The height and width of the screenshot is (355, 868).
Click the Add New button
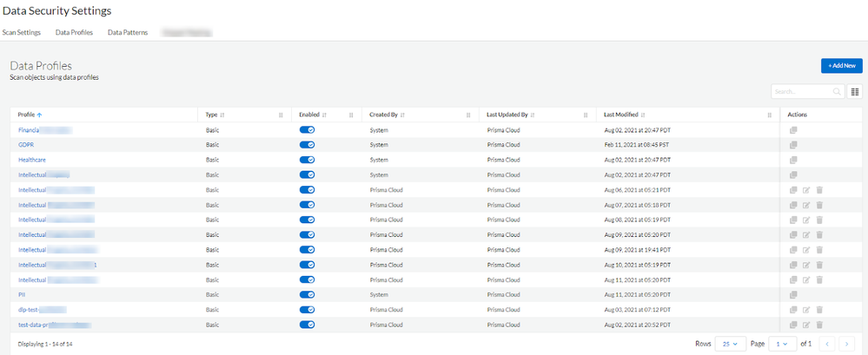click(x=841, y=65)
